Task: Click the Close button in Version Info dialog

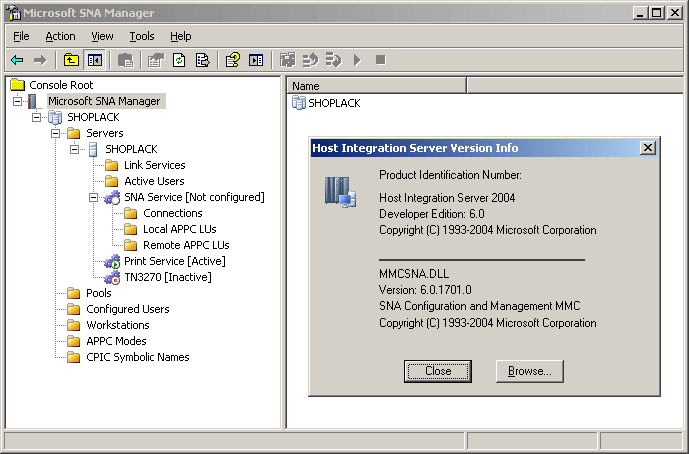Action: point(438,371)
